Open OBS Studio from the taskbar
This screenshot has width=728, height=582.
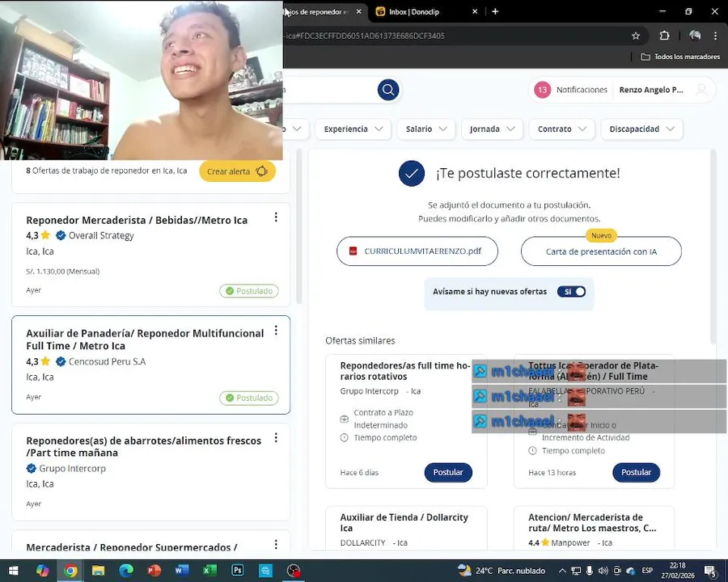(x=294, y=571)
